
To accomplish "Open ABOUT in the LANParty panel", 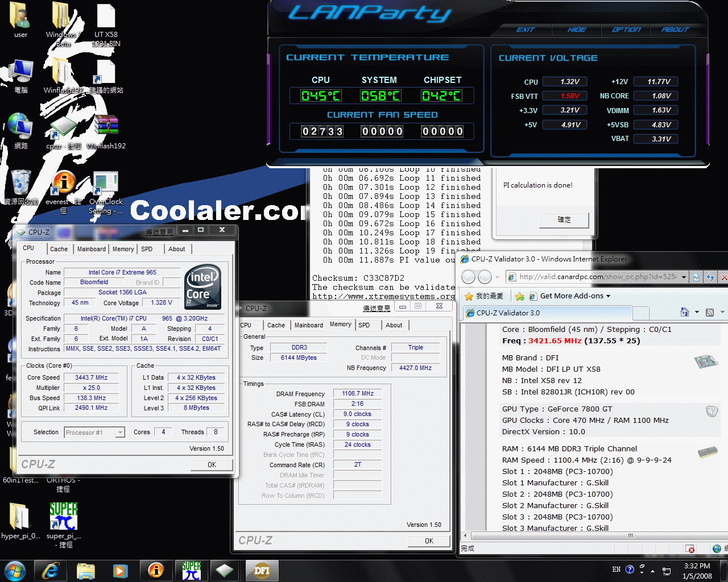I will tap(675, 30).
